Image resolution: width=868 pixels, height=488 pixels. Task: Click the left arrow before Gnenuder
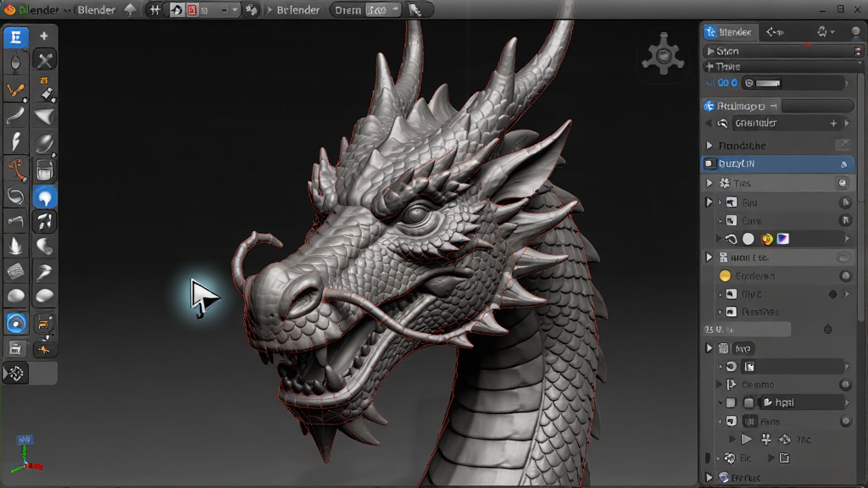[709, 124]
